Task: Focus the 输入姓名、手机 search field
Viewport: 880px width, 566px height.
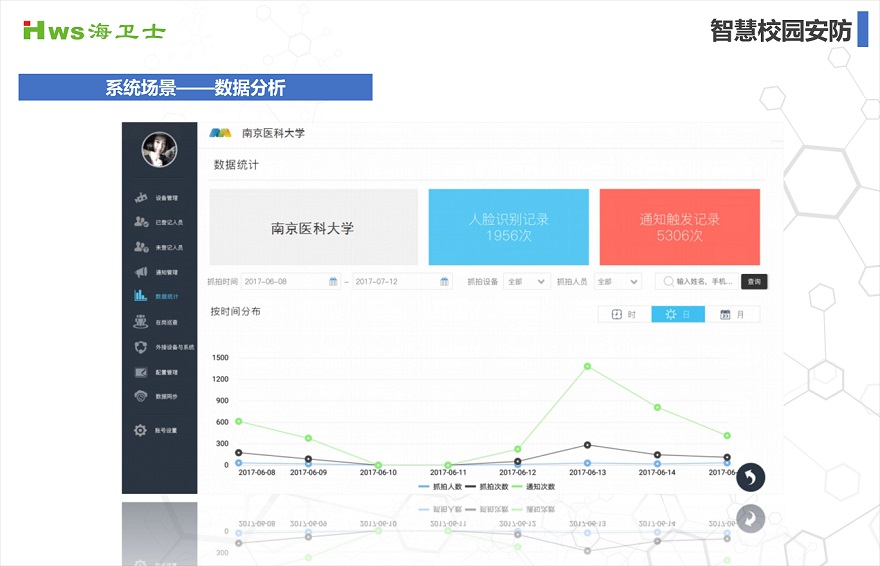Action: point(696,281)
